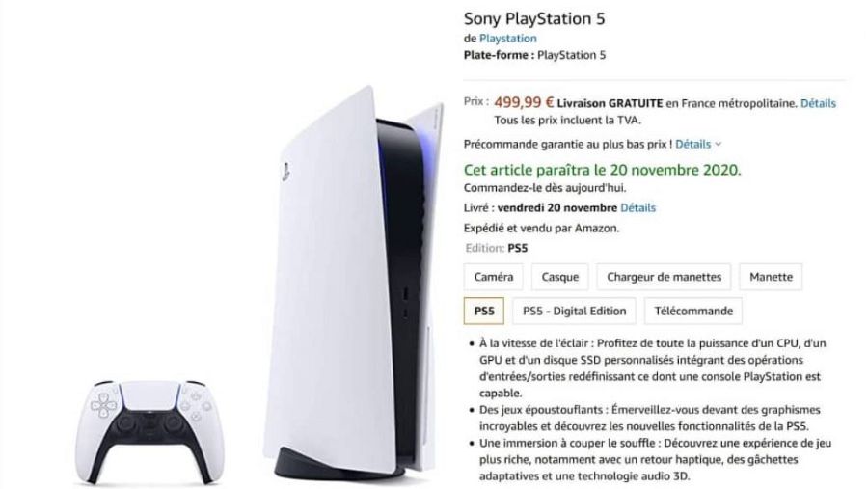The width and height of the screenshot is (868, 489).
Task: Select the PS5 edition option
Action: coord(484,311)
